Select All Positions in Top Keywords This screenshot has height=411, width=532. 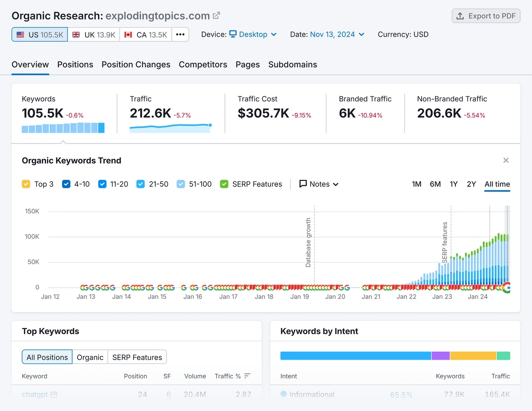coord(47,357)
